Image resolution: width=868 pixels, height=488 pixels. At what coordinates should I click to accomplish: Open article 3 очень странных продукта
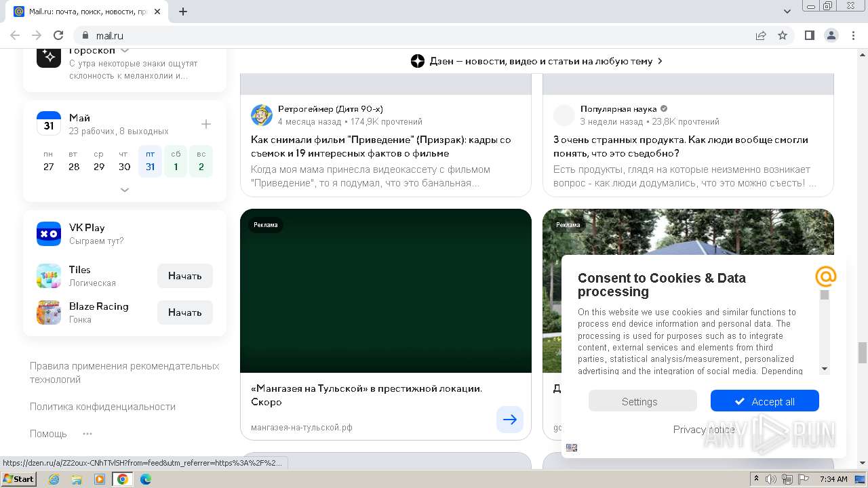pyautogui.click(x=681, y=146)
